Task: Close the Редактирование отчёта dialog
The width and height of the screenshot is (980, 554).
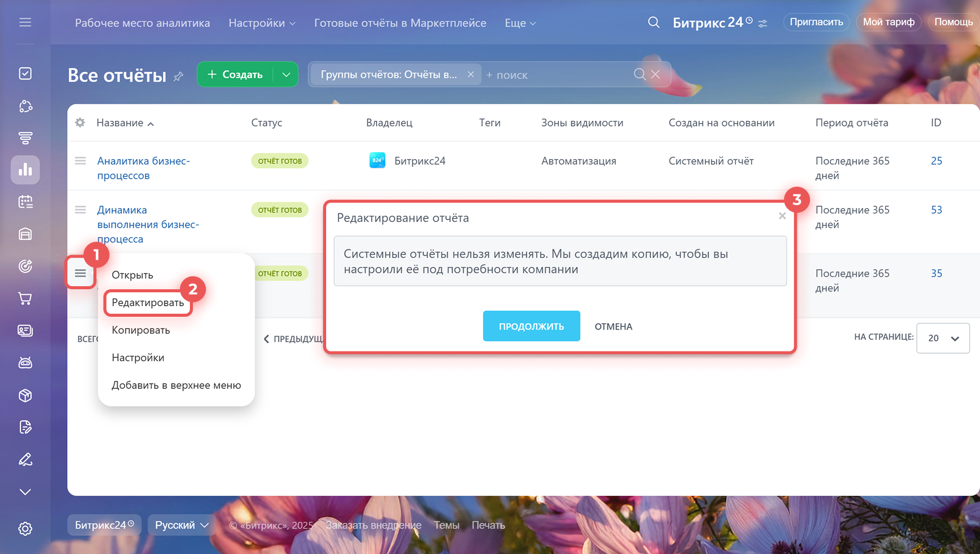Action: [x=782, y=216]
